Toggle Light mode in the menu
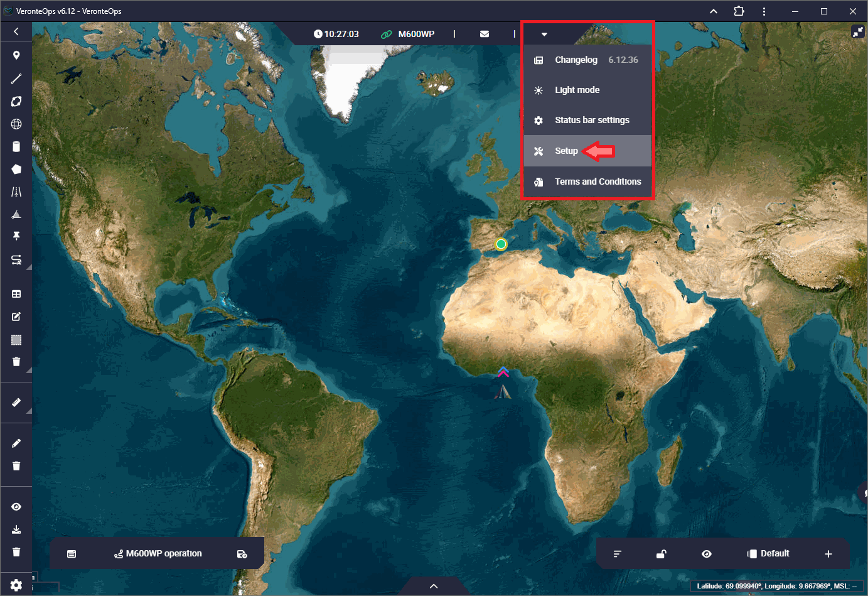 [577, 90]
